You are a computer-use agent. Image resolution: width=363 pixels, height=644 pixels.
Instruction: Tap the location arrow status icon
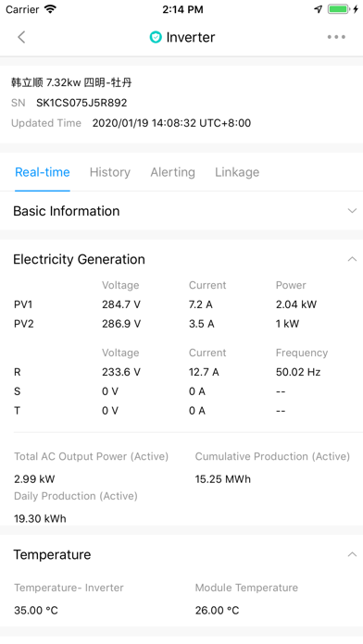(319, 9)
